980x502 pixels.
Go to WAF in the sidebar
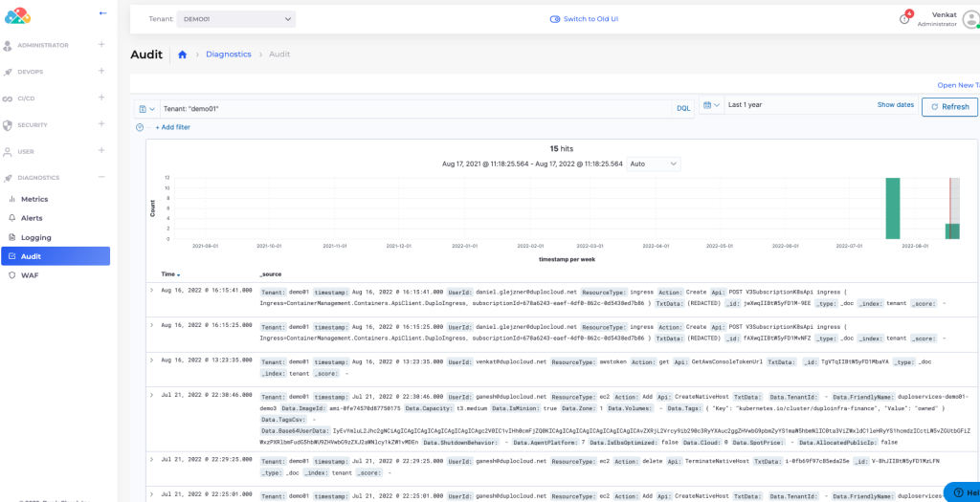pyautogui.click(x=30, y=274)
